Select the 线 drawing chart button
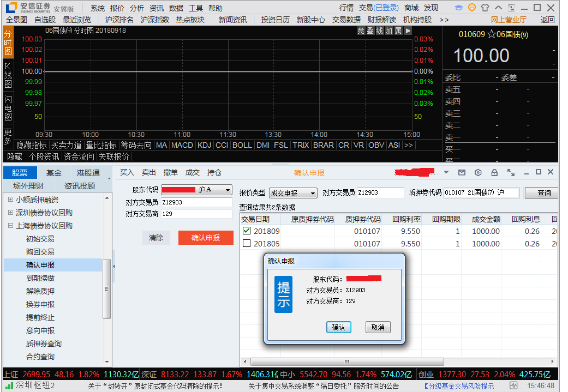This screenshot has width=568, height=392. (380, 31)
